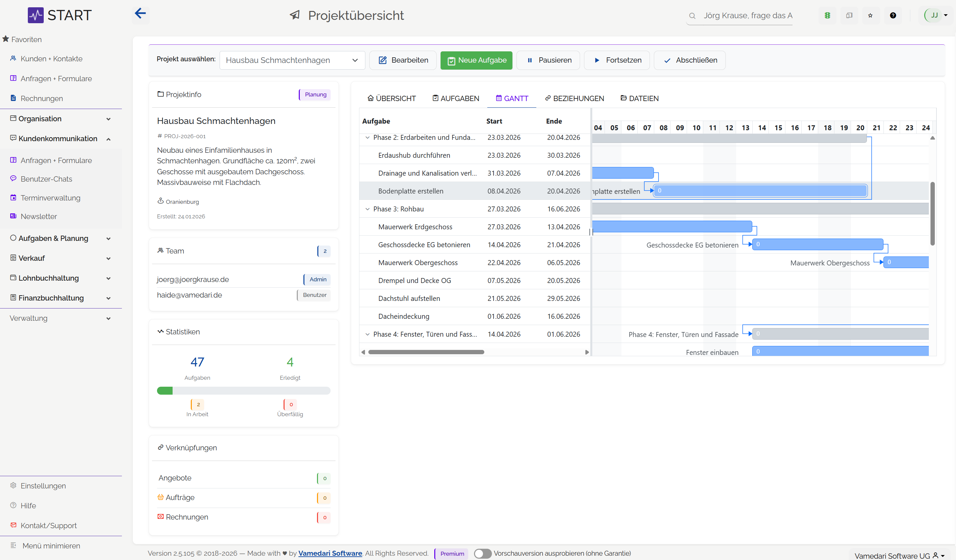Open the system status traffic light icon
The width and height of the screenshot is (956, 560).
coord(827,15)
